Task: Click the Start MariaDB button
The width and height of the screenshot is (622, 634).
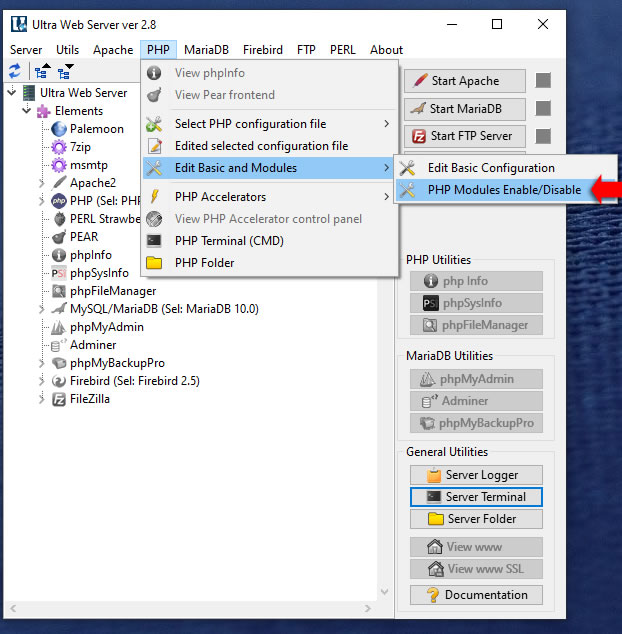Action: pos(465,108)
